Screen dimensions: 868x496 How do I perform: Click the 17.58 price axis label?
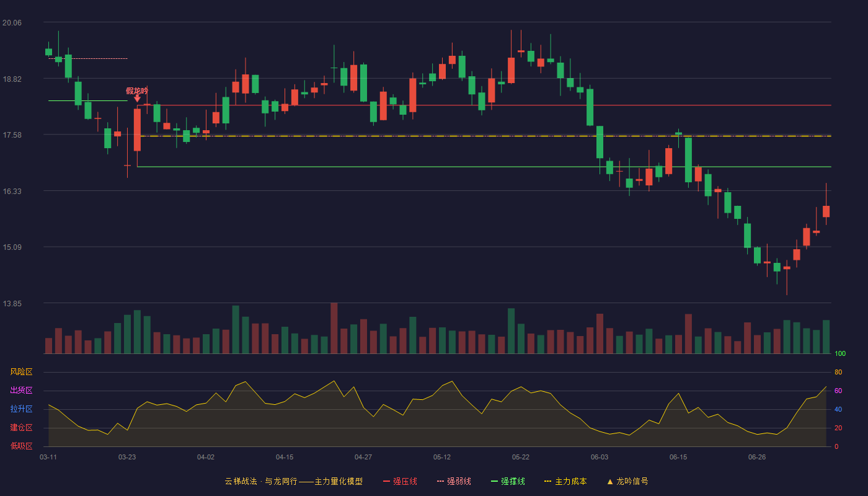[x=12, y=135]
